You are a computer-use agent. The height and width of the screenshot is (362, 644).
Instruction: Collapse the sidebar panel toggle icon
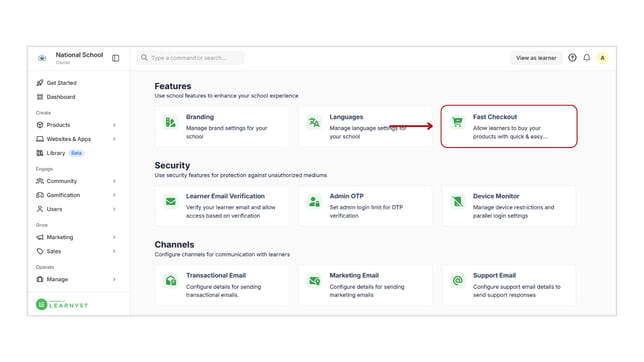click(115, 58)
